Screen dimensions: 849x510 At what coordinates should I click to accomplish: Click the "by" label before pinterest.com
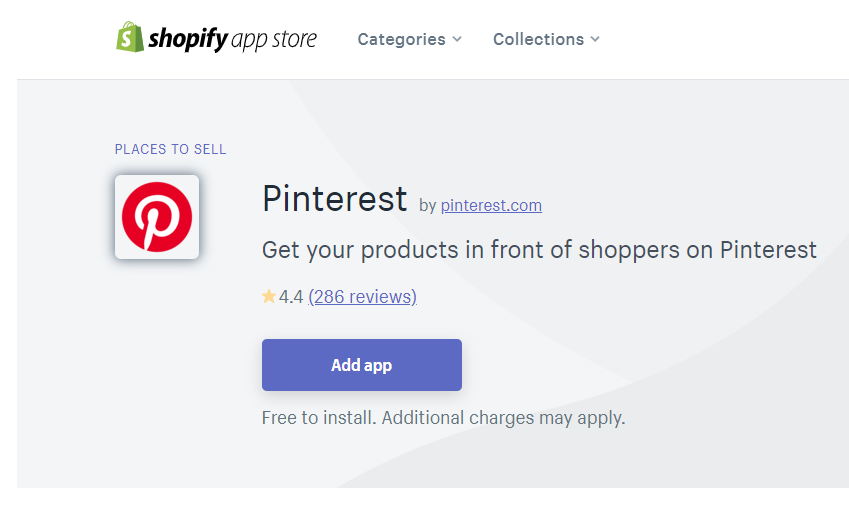(428, 206)
